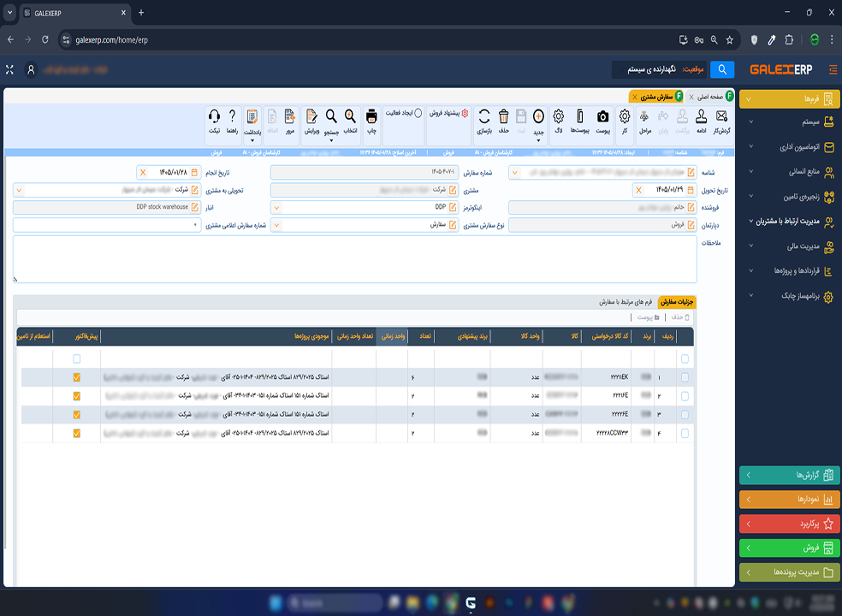This screenshot has width=842, height=616.
Task: Click the شماره سفارش اعلامی مشتری field
Action: pos(107,226)
